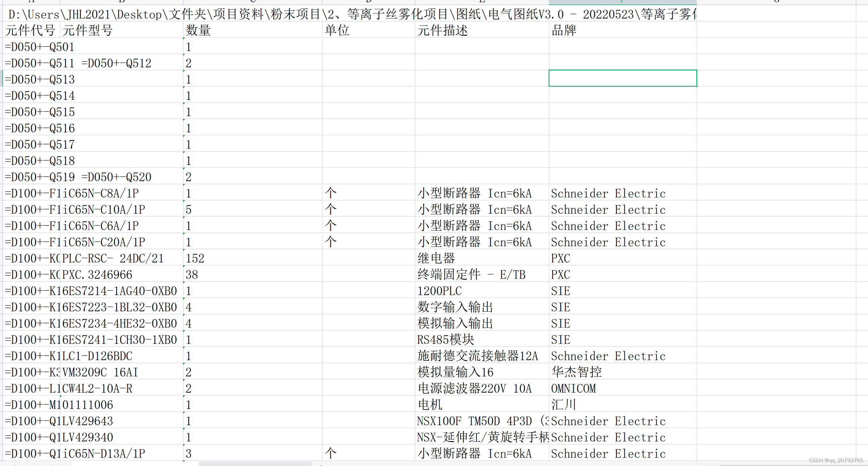Click model cell iC65N-C10A/1P
Image resolution: width=868 pixels, height=466 pixels.
click(122, 208)
